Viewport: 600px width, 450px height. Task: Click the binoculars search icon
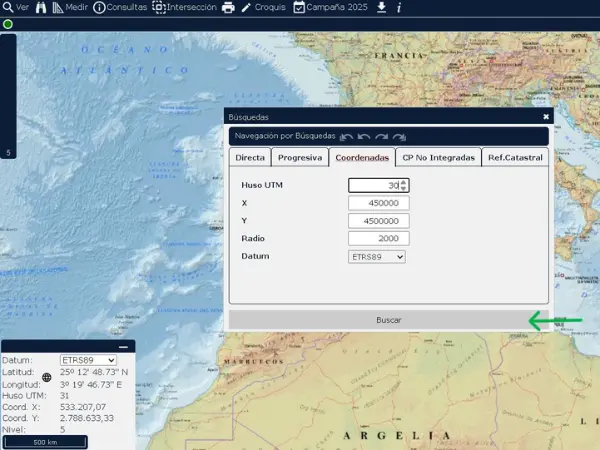coord(41,7)
